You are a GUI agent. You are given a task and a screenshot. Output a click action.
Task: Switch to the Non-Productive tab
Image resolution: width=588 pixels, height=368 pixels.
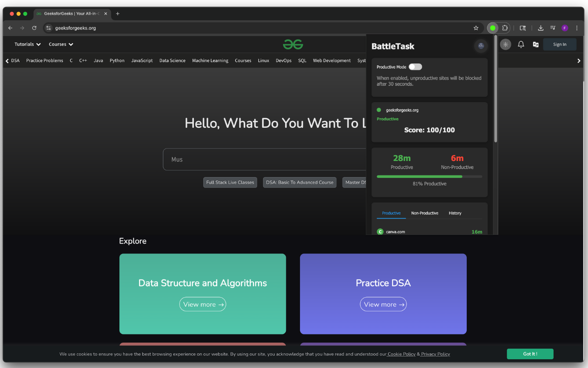point(425,213)
